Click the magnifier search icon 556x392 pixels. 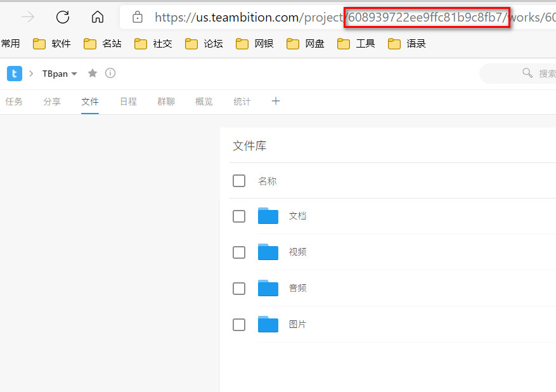click(527, 73)
